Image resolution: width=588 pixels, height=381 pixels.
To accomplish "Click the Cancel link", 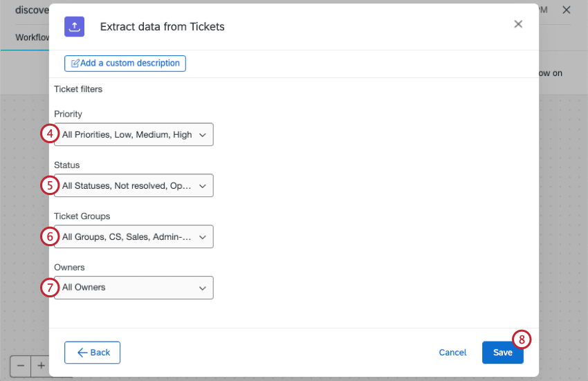I will click(452, 353).
